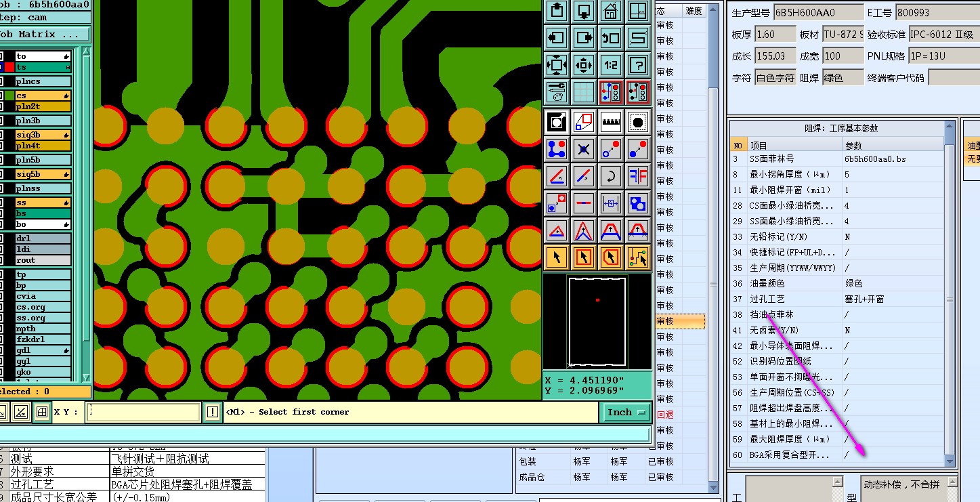Toggle the checkbox beside the 'ss' layer

tap(1, 203)
